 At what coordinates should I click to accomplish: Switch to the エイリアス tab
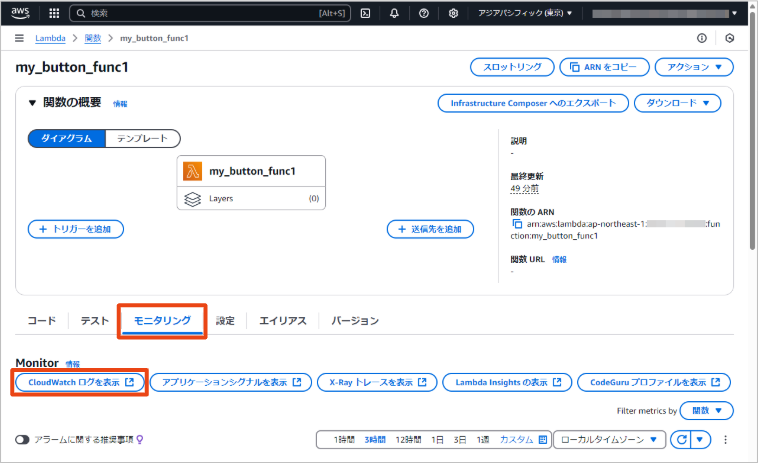tap(283, 320)
